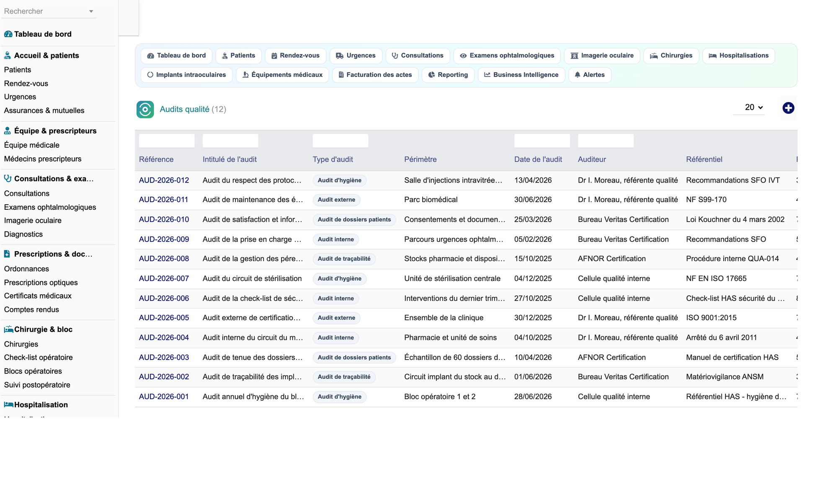Click the cell 'Matériovigilance ANSM'
The height and width of the screenshot is (504, 815).
coord(725,377)
